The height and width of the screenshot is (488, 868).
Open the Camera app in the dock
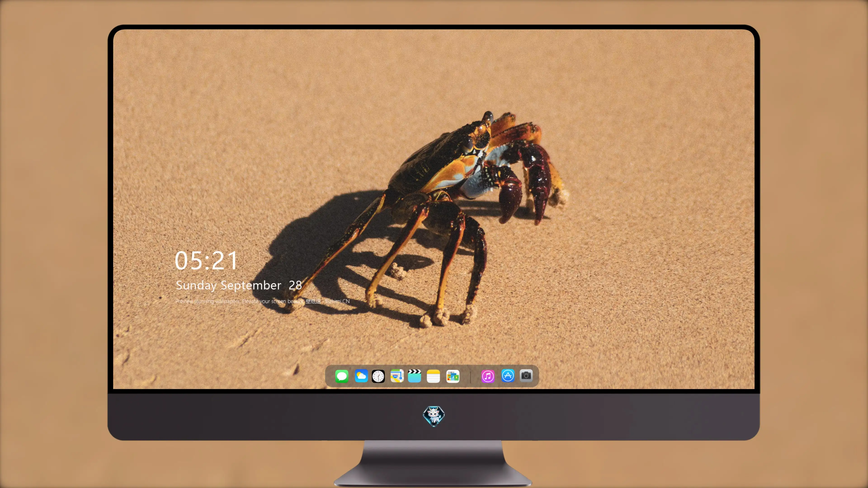[526, 375]
